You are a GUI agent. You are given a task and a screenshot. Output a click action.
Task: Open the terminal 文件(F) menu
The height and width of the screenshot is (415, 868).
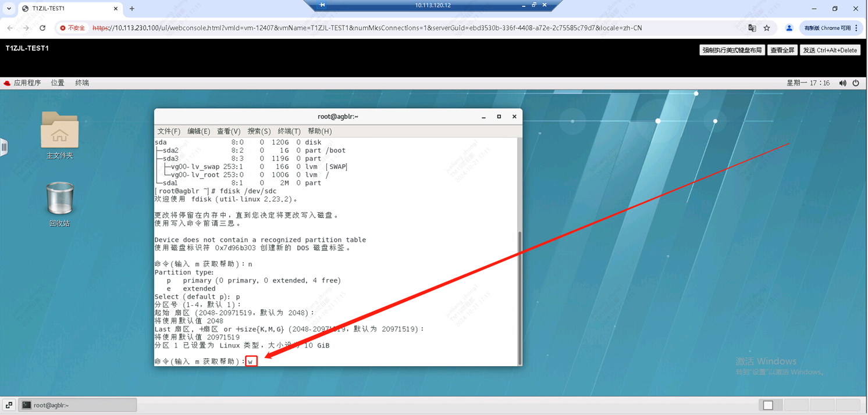[169, 131]
